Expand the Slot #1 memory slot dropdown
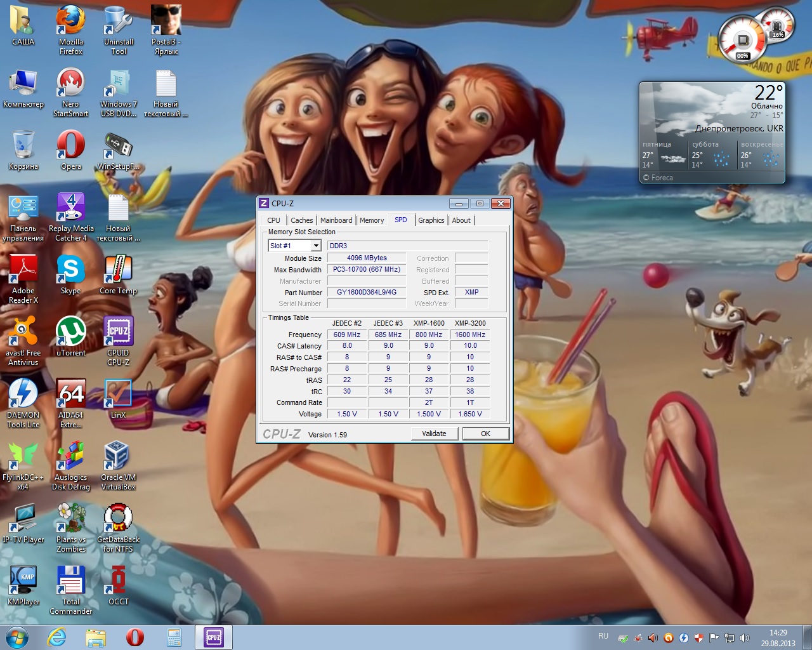This screenshot has width=812, height=650. [315, 246]
